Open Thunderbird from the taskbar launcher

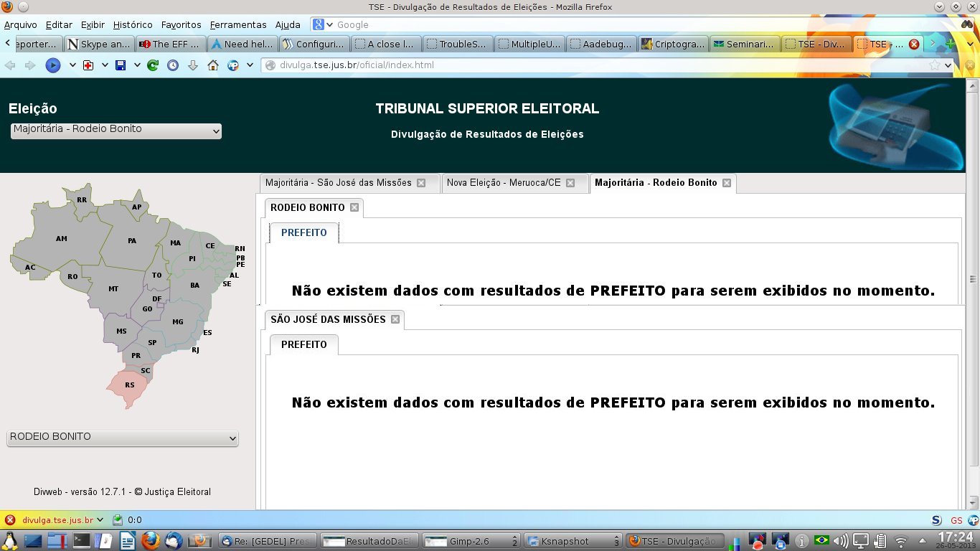pos(174,540)
